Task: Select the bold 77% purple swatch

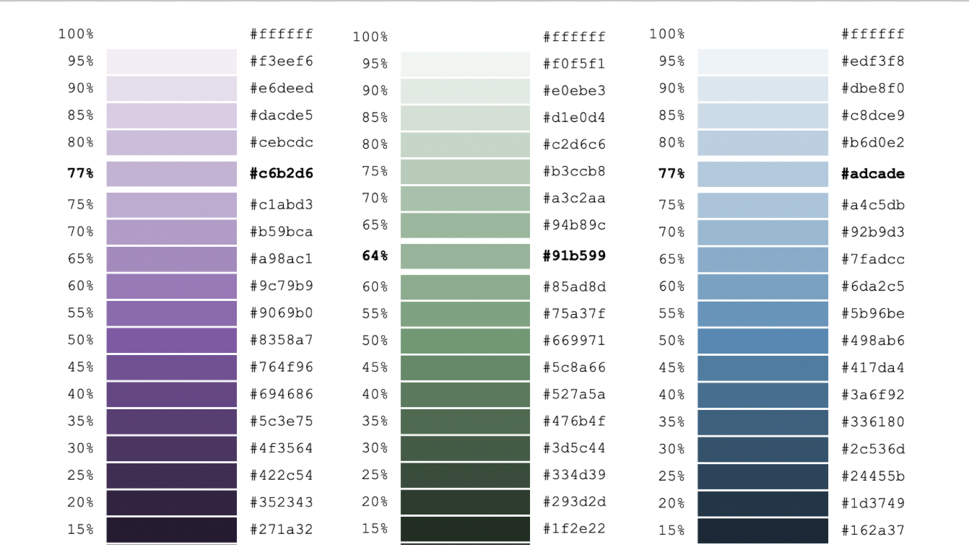Action: click(172, 174)
